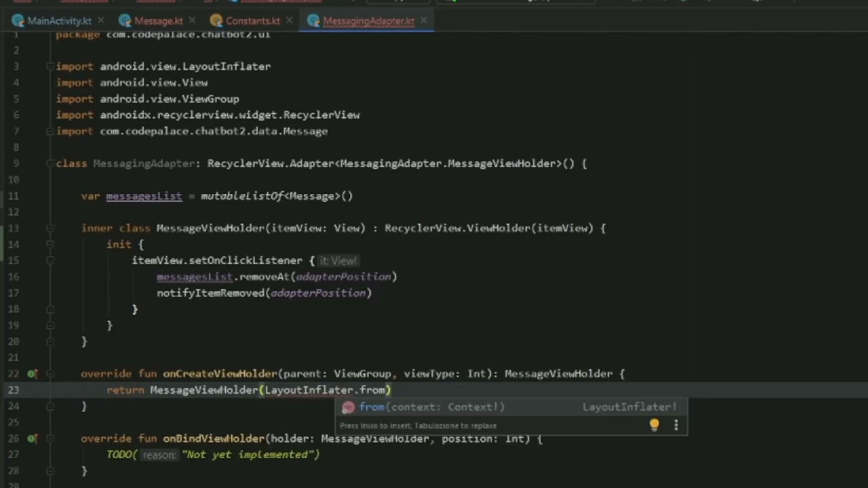
Task: Click the "Not yet implemented" string
Action: point(248,454)
